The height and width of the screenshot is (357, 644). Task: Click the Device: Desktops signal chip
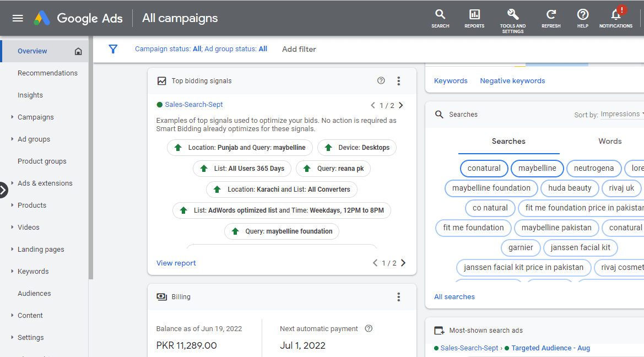tap(357, 148)
